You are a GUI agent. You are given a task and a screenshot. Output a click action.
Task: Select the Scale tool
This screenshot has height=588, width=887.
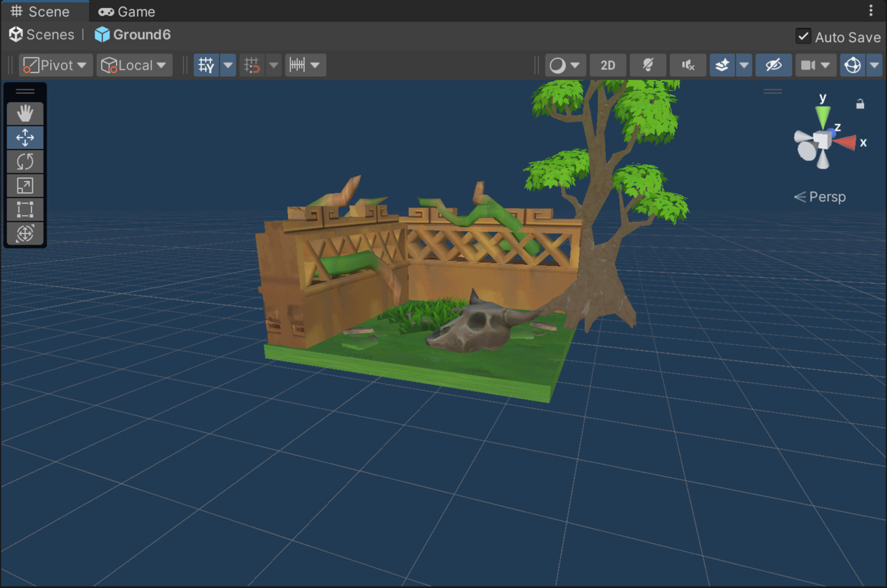(x=25, y=185)
